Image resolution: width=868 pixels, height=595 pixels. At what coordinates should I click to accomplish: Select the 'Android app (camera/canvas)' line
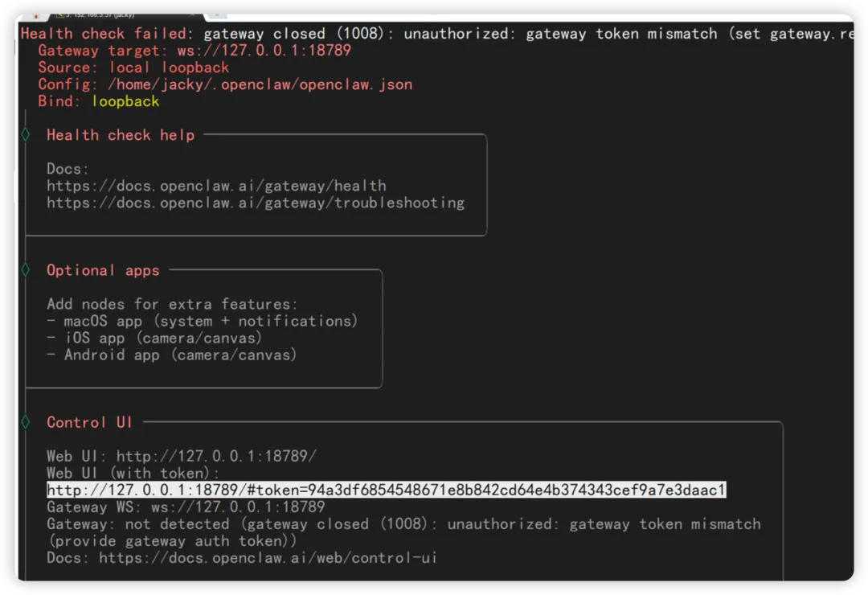click(x=172, y=355)
